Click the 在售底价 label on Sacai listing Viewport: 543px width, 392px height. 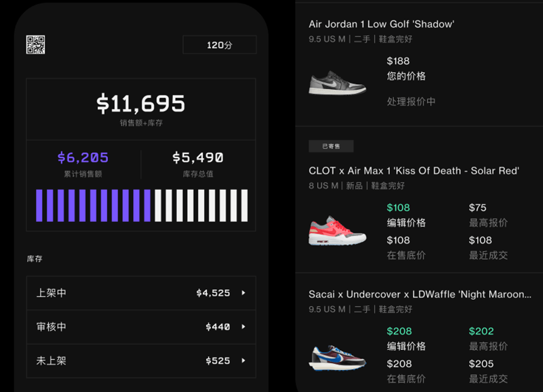point(406,379)
